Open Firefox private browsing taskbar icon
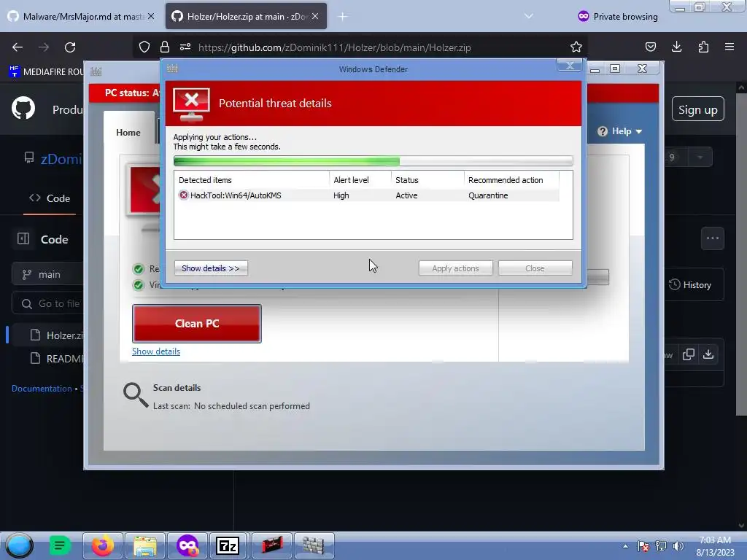This screenshot has height=560, width=747. 187,545
